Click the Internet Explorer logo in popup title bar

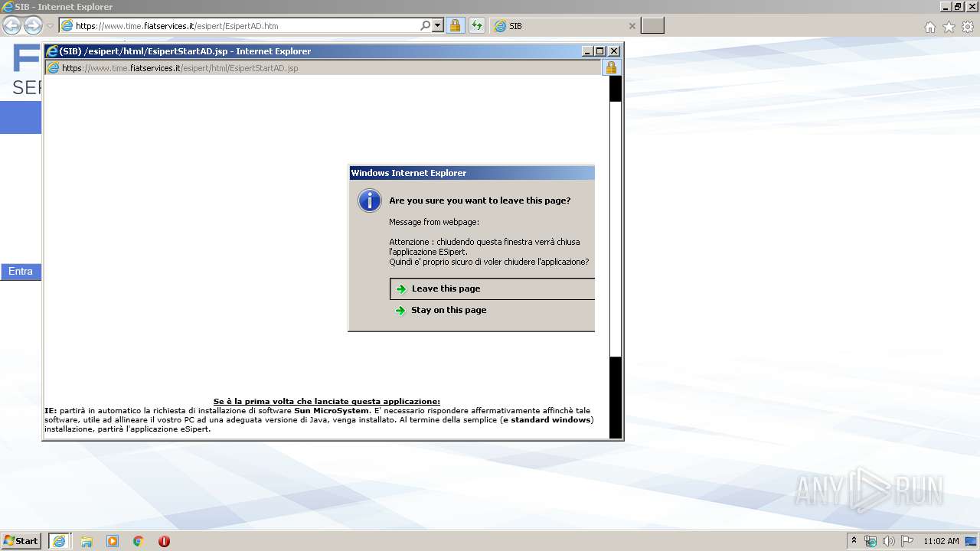click(52, 51)
